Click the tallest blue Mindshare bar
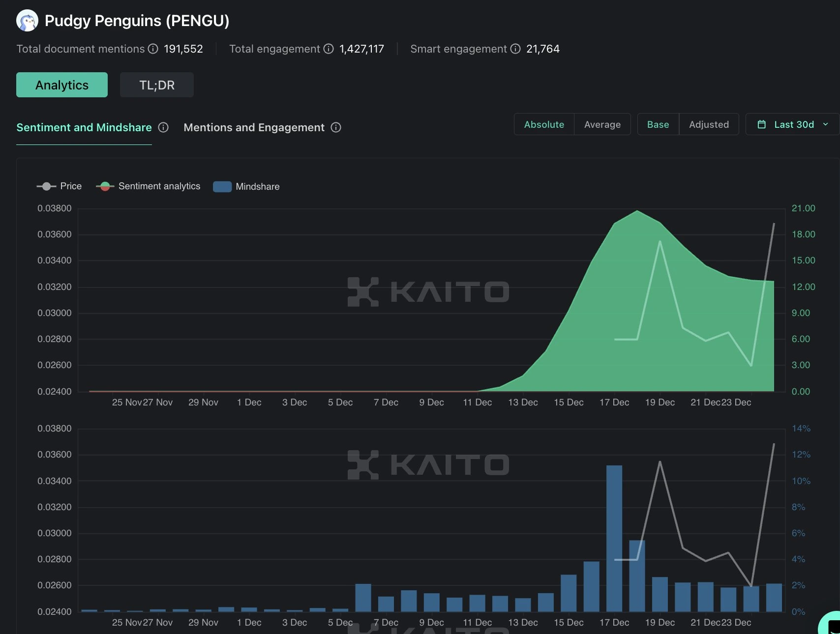The width and height of the screenshot is (840, 634). 614,538
